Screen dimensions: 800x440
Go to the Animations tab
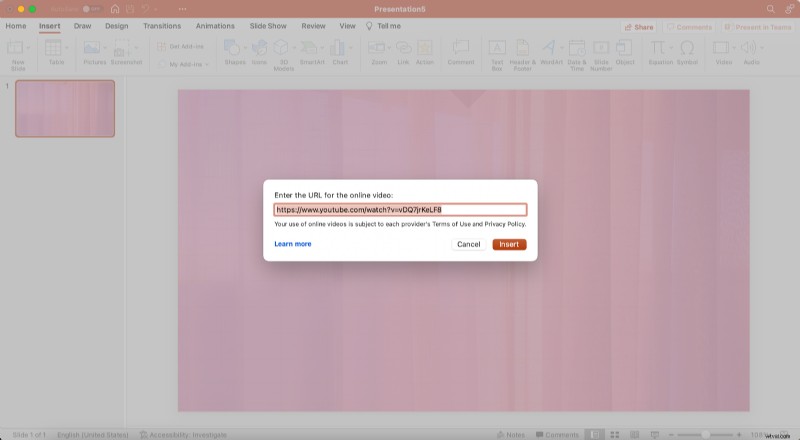215,26
